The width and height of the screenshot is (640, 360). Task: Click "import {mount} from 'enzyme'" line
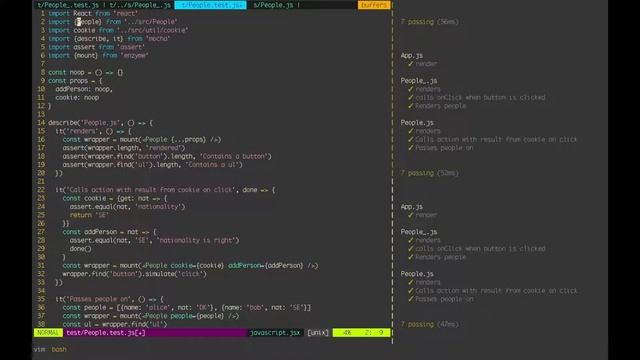pos(98,56)
